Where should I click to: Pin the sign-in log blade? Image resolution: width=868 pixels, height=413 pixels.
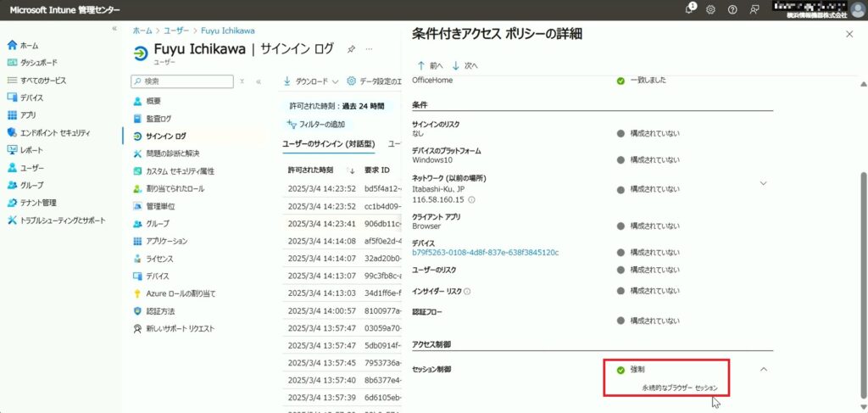point(351,49)
